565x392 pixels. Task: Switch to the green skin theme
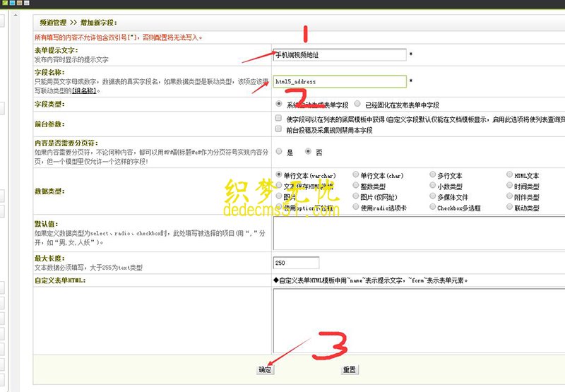pos(5,3)
